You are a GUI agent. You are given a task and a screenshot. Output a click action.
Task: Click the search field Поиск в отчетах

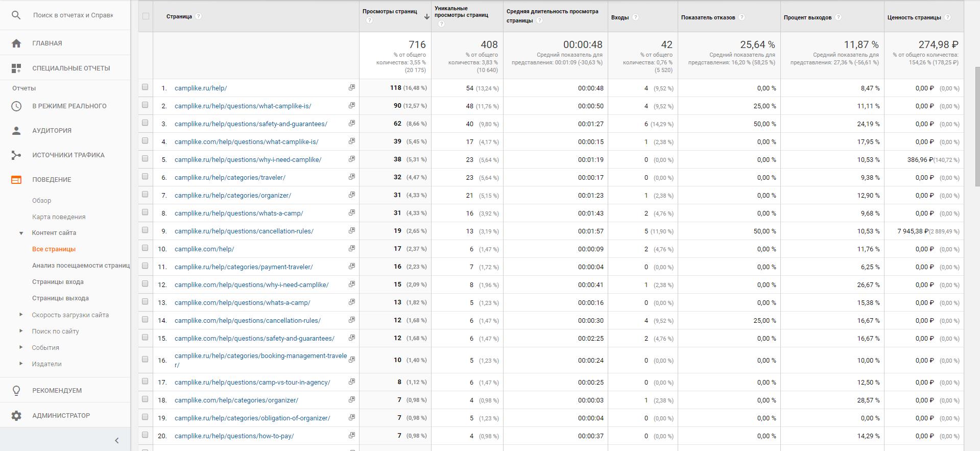73,15
